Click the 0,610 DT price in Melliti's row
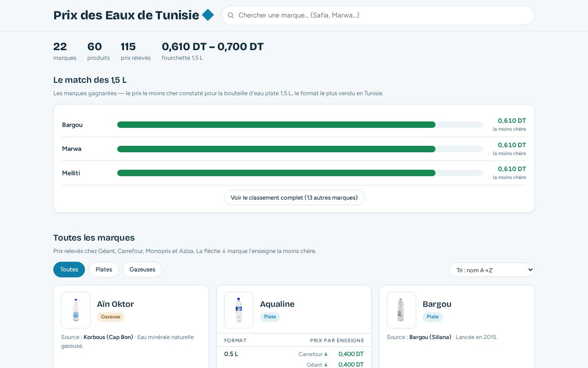 coord(512,169)
